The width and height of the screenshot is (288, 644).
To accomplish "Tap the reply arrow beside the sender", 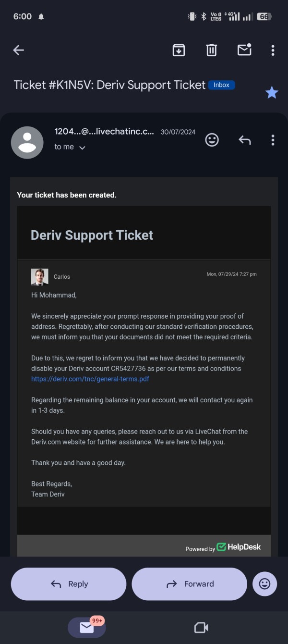I will point(245,140).
